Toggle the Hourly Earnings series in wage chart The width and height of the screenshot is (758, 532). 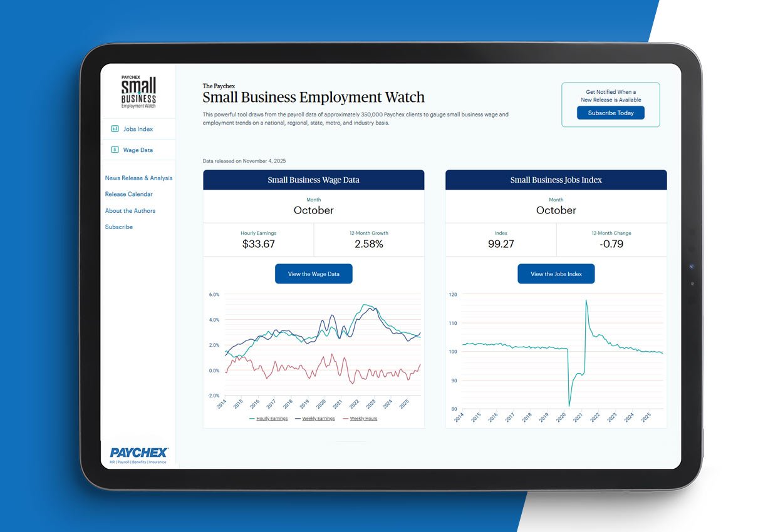pos(271,418)
